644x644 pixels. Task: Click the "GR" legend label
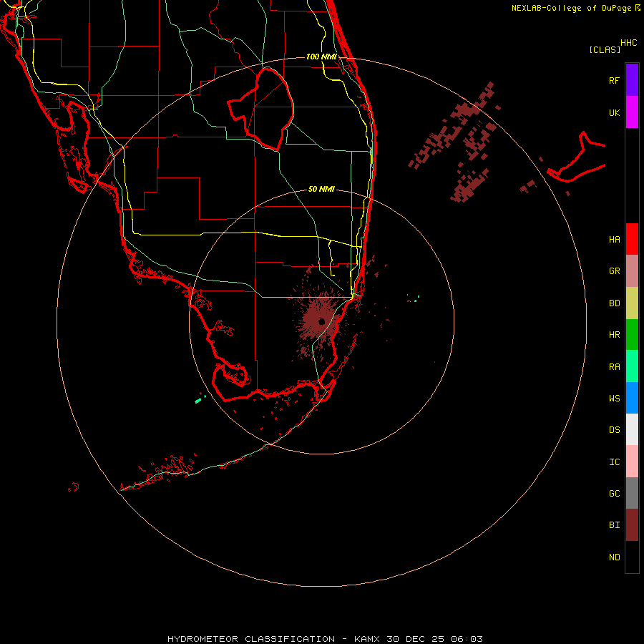[x=614, y=271]
